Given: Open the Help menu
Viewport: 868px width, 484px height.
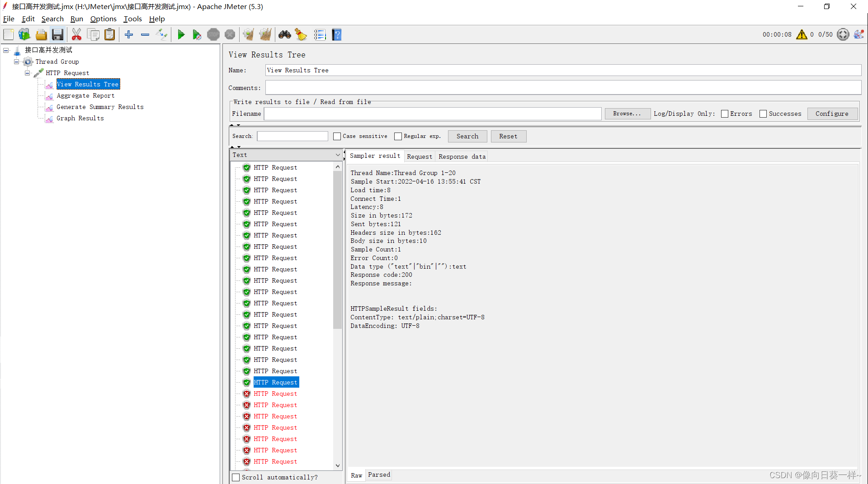Looking at the screenshot, I should (x=157, y=19).
